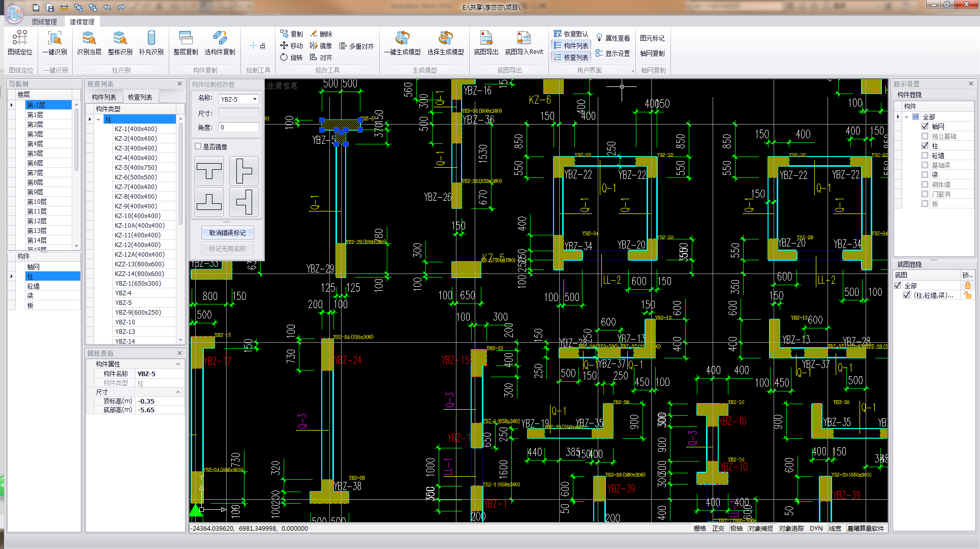Screen dimensions: 980x549
Task: Click 识别当层 recognize current floor icon
Action: click(89, 43)
